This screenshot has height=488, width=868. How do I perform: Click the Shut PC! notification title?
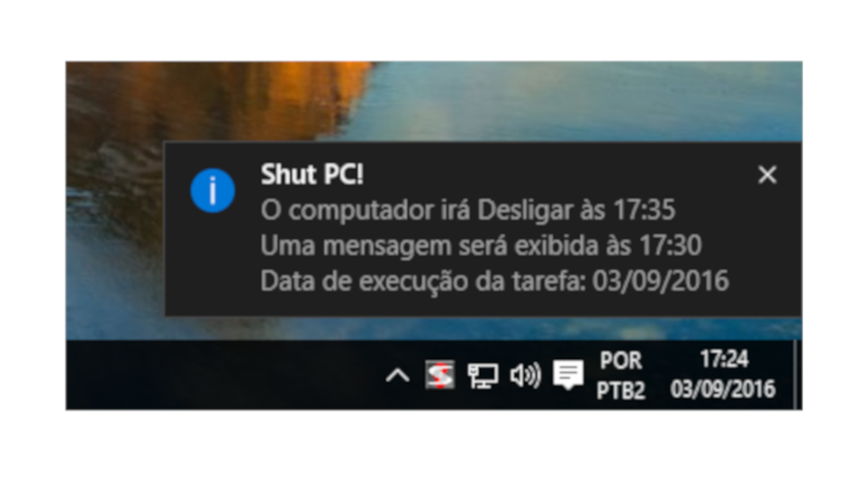pyautogui.click(x=312, y=175)
